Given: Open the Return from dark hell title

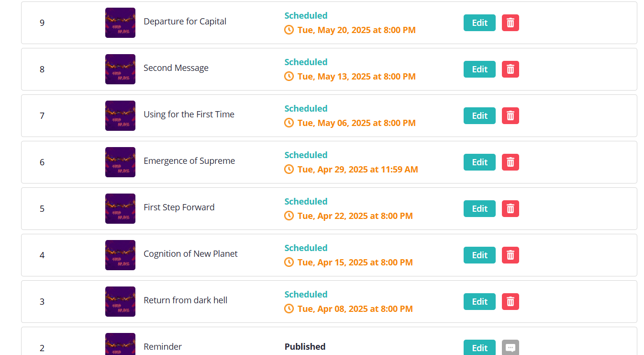Looking at the screenshot, I should [185, 300].
